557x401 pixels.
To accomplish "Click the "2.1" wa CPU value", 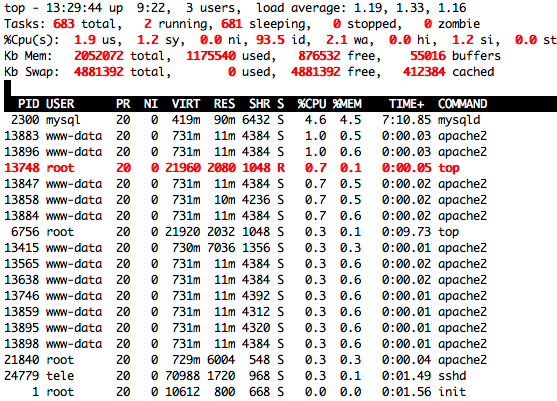I will point(336,40).
